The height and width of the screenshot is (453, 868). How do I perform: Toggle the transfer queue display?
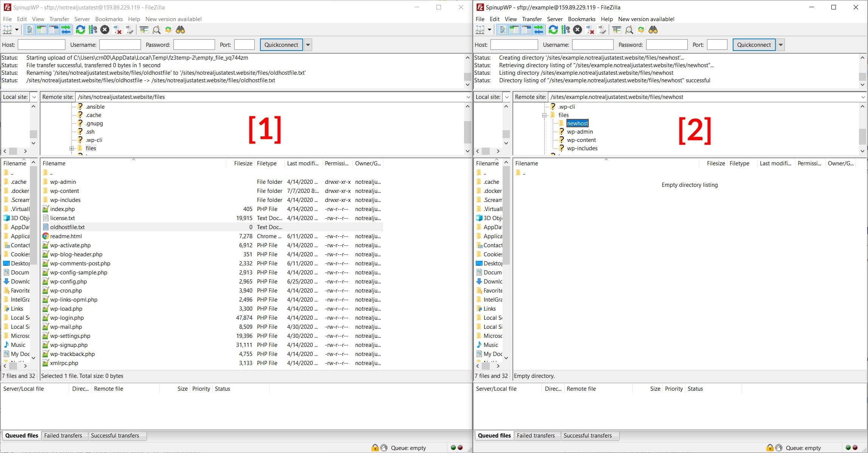coord(66,29)
